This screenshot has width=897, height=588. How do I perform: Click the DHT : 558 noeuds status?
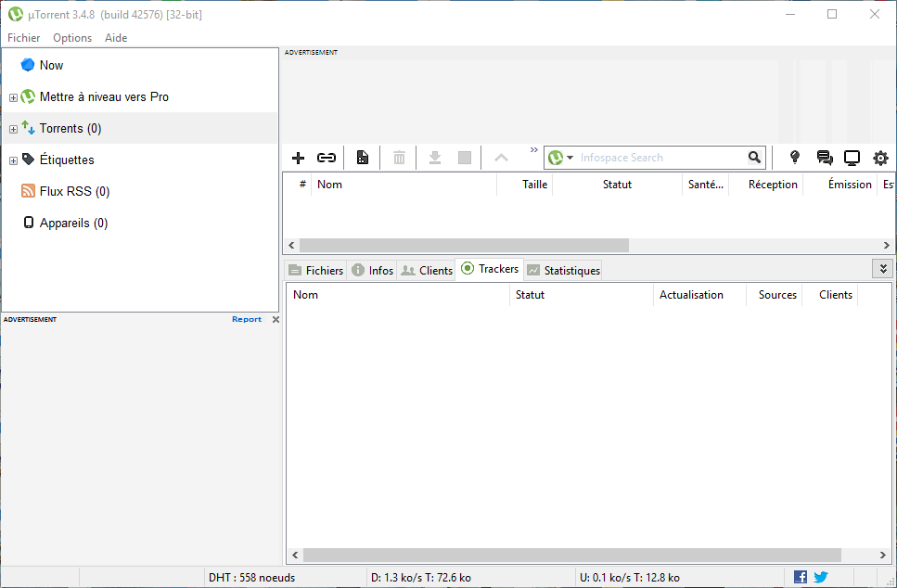pos(251,578)
